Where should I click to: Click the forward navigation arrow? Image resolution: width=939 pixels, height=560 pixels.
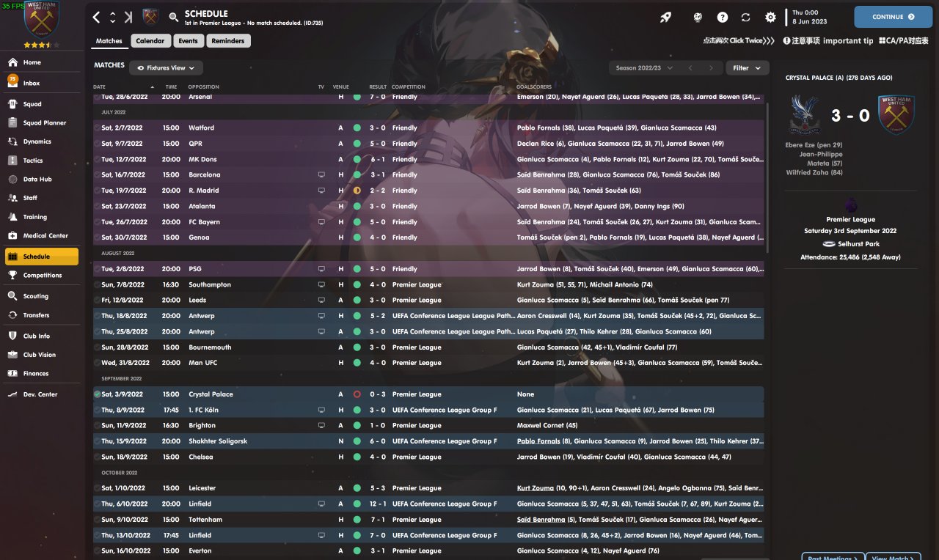(x=128, y=17)
